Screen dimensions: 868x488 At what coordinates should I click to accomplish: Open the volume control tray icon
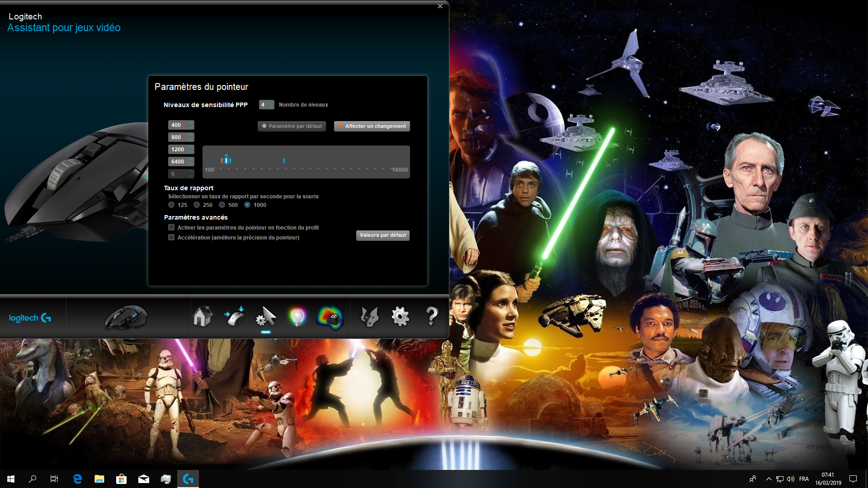[791, 479]
